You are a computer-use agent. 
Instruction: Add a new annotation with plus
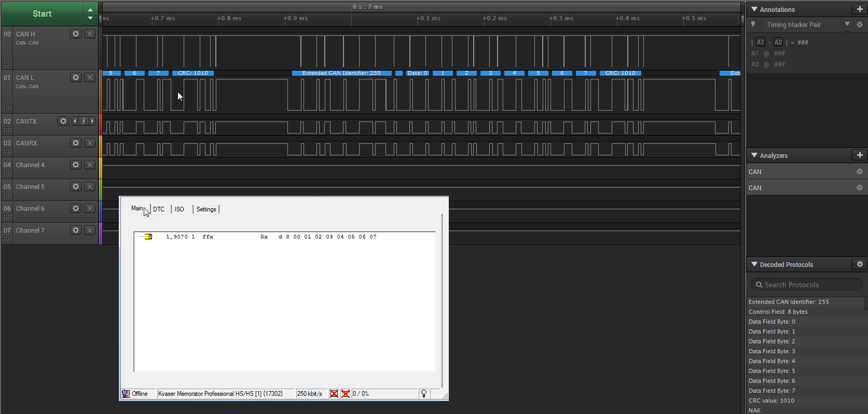pyautogui.click(x=860, y=9)
